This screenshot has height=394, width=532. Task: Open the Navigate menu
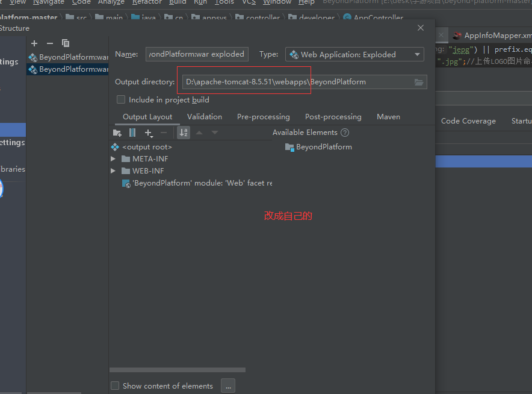pos(49,2)
